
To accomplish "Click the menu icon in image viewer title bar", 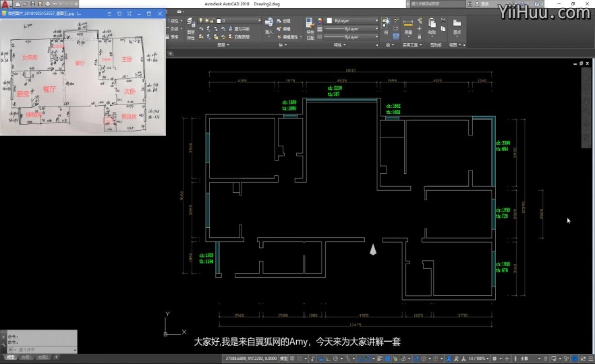I will (109, 13).
